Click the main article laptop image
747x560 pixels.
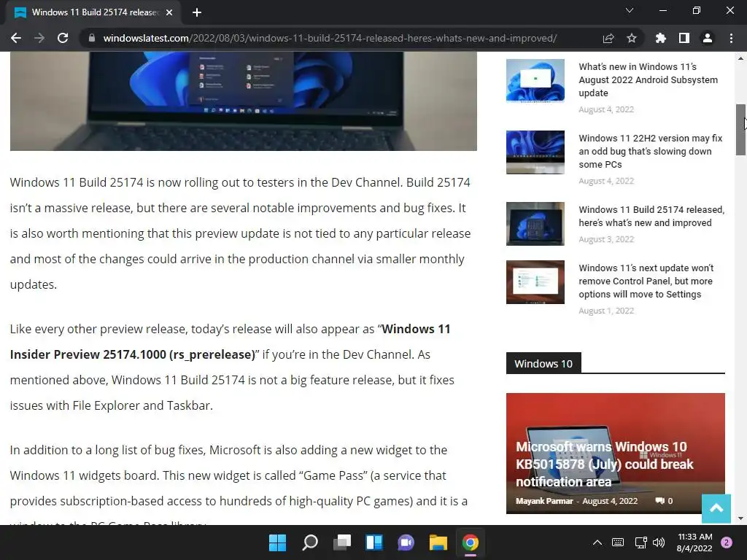point(244,101)
